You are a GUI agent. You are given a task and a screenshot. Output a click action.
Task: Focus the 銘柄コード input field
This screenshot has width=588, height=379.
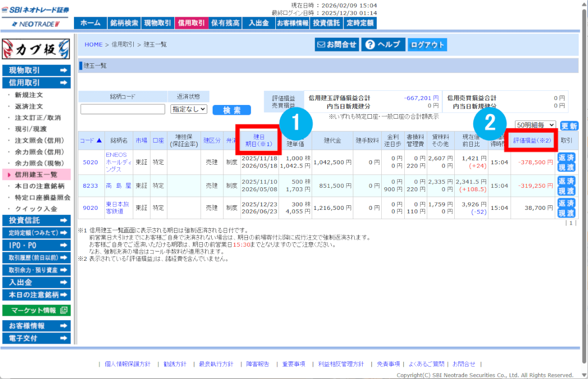pos(122,109)
